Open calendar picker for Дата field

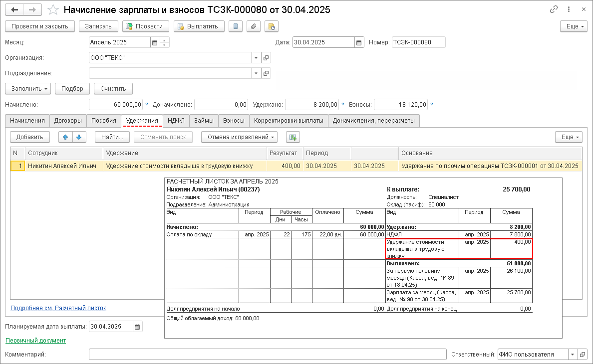[x=358, y=42]
